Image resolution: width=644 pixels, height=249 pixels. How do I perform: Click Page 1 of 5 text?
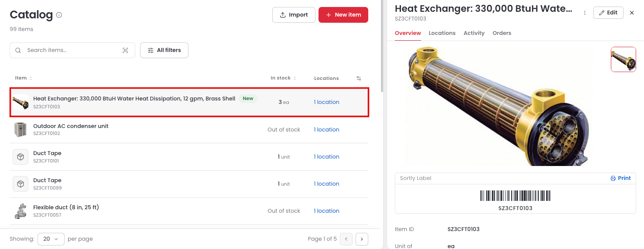click(322, 239)
